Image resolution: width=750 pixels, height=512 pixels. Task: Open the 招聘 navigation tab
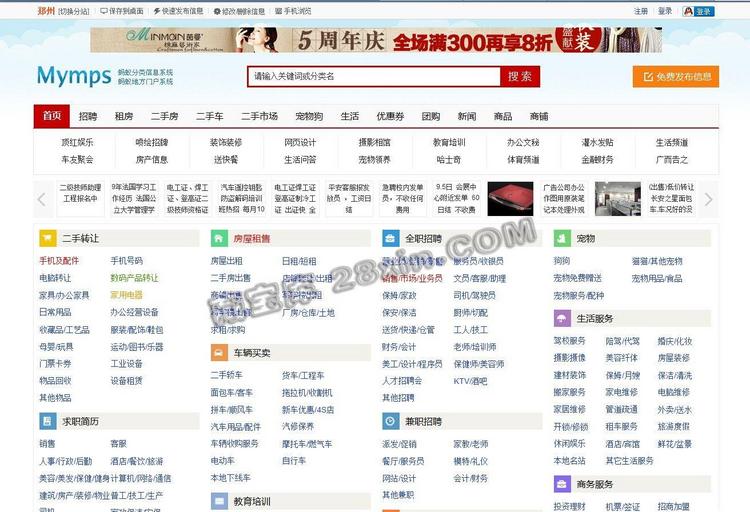tap(88, 116)
